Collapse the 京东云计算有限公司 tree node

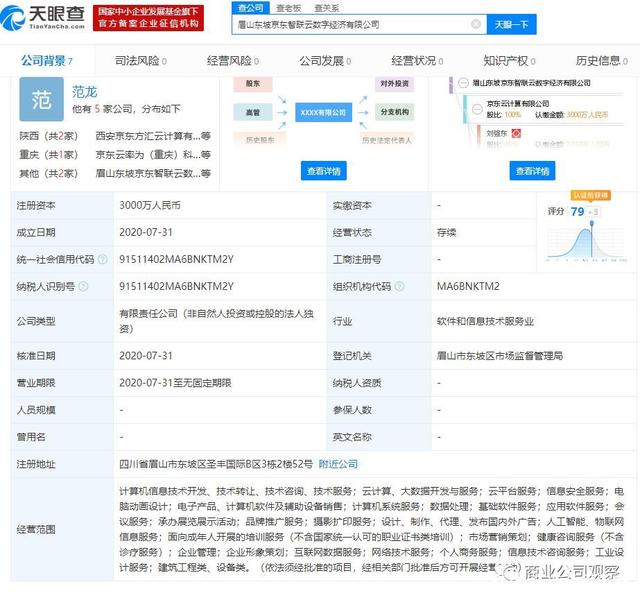point(477,109)
